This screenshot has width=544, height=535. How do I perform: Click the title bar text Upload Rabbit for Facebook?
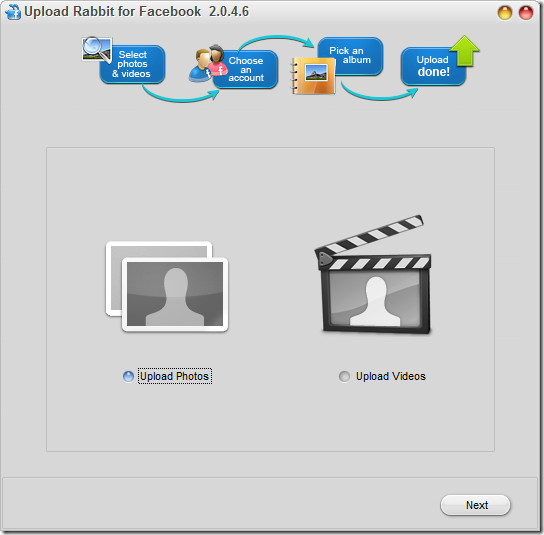click(112, 11)
